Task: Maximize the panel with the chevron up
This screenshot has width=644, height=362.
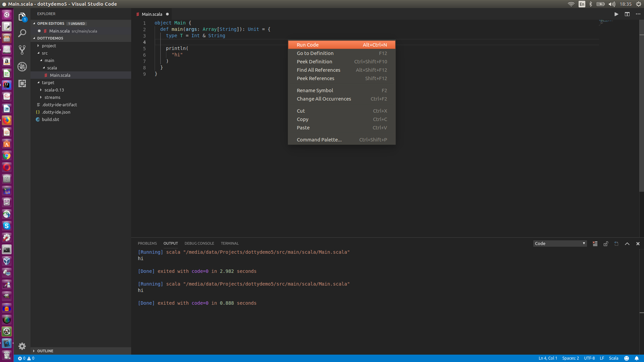Action: pos(627,244)
